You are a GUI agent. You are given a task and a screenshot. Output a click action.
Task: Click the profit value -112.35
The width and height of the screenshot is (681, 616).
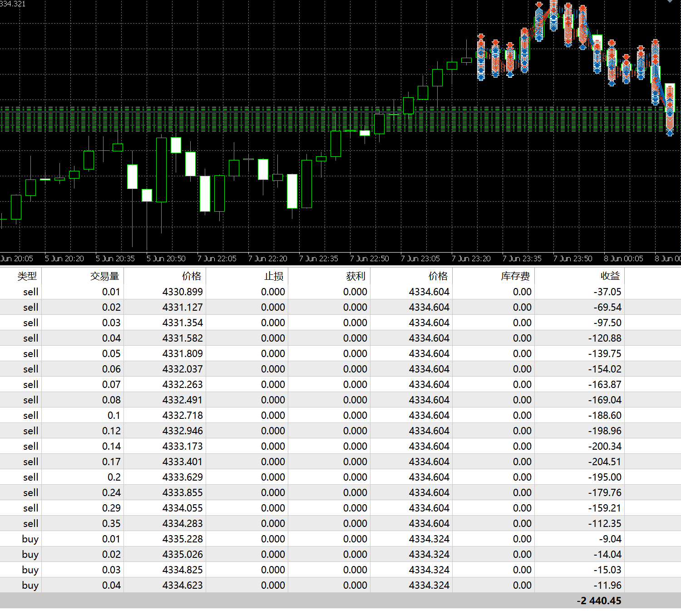pyautogui.click(x=605, y=523)
